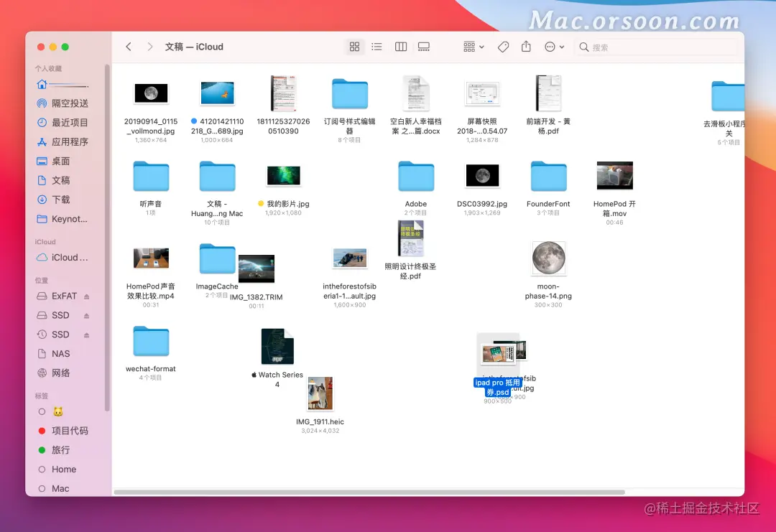Viewport: 776px width, 532px height.
Task: Click the horizontal scrollbar at bottom
Action: click(x=369, y=492)
